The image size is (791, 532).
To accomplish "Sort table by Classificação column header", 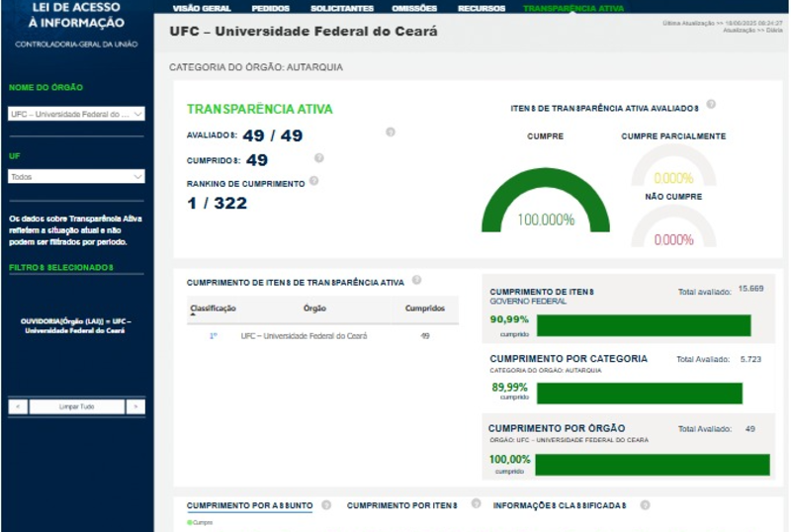I will 213,309.
